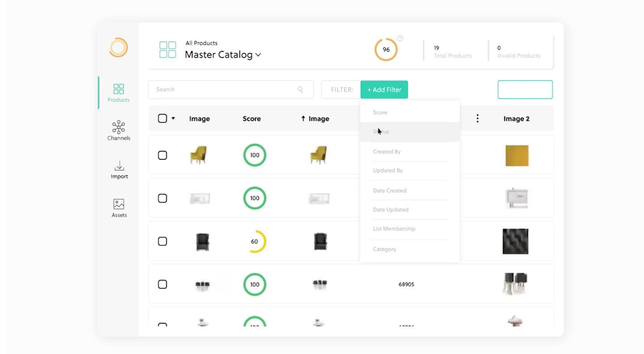Select the yellow chair product row checkbox

tap(162, 155)
